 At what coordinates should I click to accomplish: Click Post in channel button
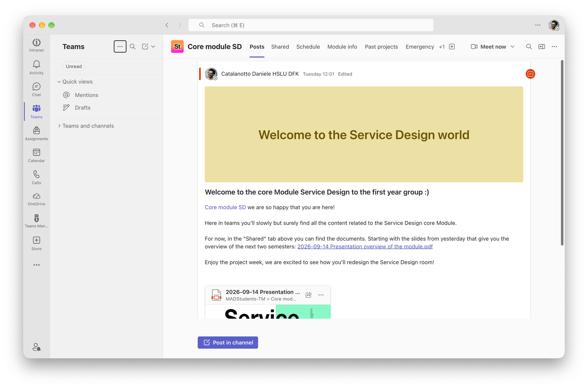click(x=228, y=343)
